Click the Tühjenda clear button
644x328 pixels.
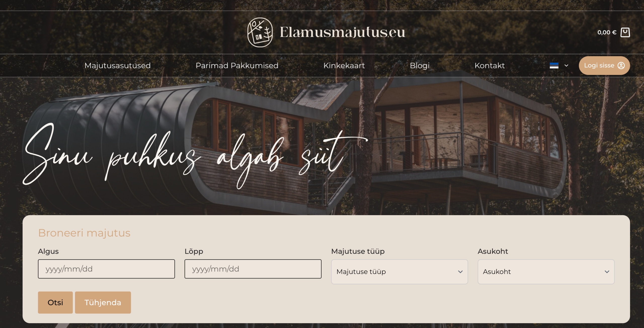click(x=103, y=302)
